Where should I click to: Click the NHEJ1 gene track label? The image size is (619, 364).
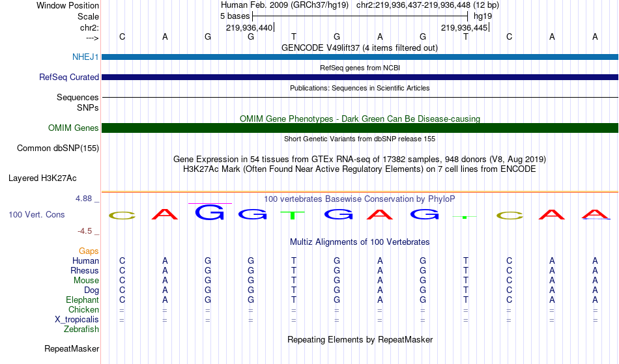85,57
